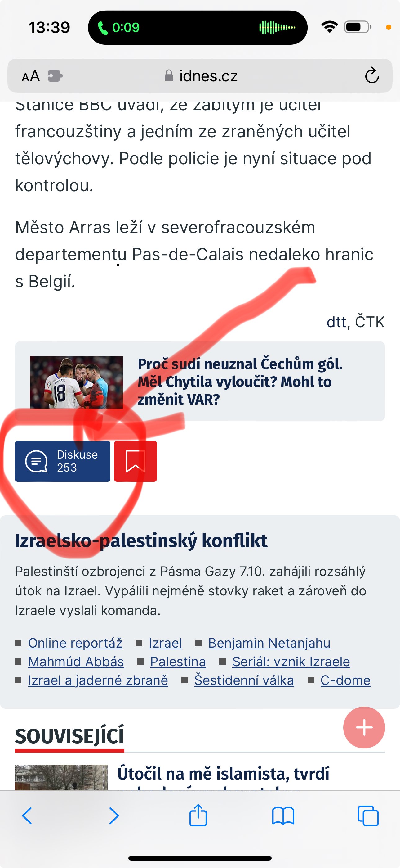Open the Diskuse 253 comments button
This screenshot has width=400, height=868.
(x=63, y=461)
